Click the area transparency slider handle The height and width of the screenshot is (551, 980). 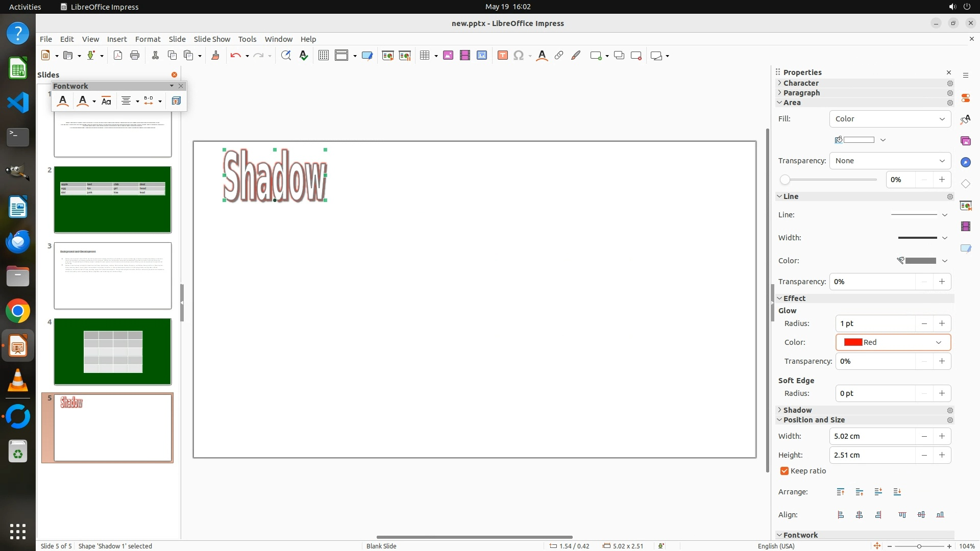pos(785,180)
